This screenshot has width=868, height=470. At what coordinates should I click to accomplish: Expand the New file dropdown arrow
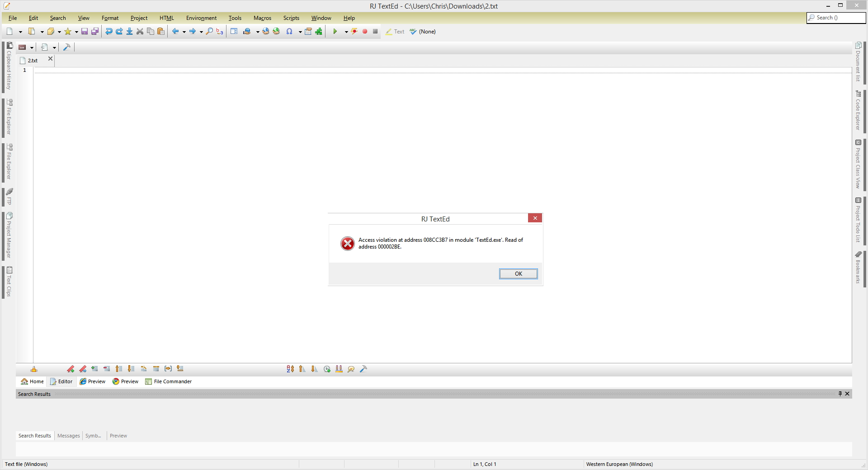click(x=20, y=32)
